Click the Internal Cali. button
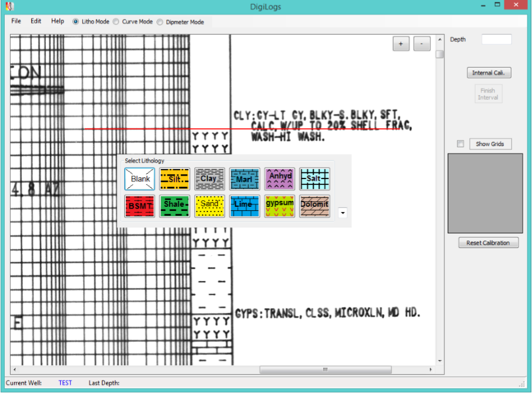The image size is (532, 393). coord(488,72)
